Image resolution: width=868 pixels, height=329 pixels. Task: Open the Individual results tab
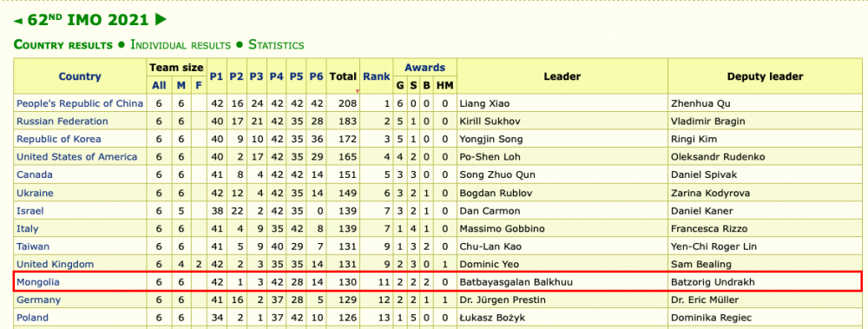[x=180, y=45]
